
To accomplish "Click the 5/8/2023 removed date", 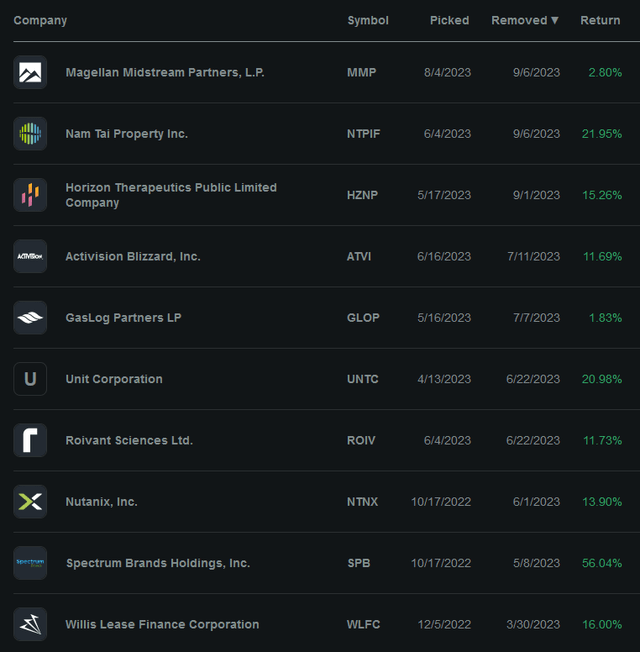I will (536, 563).
